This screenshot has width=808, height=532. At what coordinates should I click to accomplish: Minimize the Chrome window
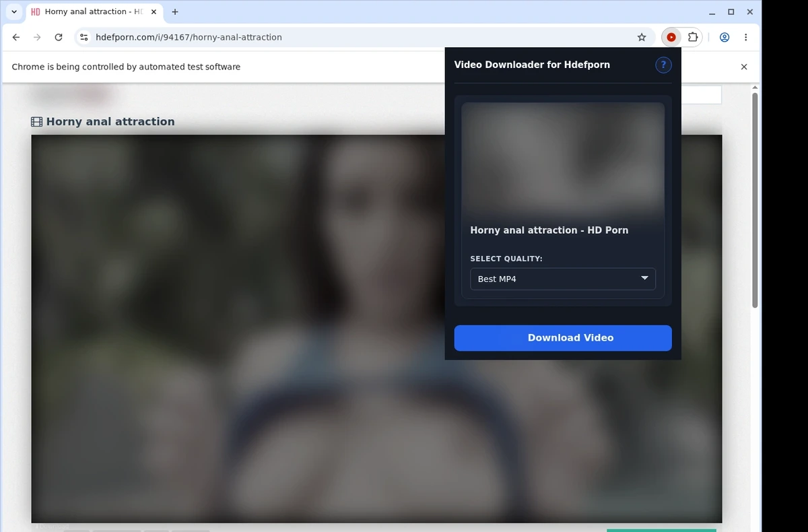click(x=712, y=12)
